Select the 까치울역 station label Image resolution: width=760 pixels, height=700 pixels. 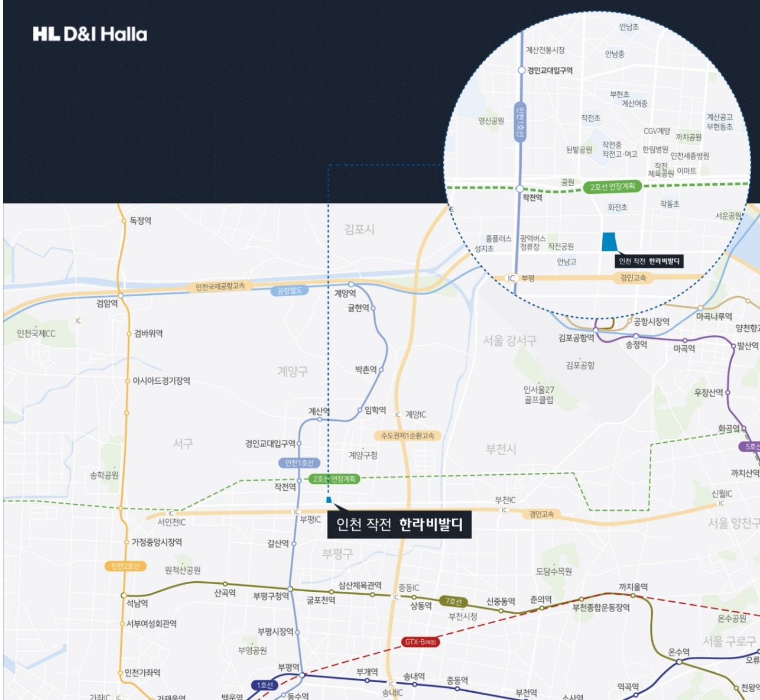[x=633, y=587]
